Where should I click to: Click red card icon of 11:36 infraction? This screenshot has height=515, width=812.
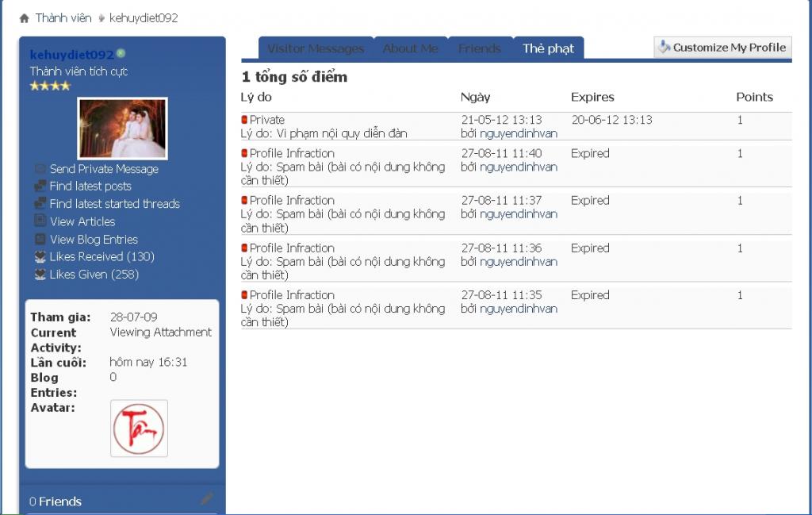click(x=244, y=248)
